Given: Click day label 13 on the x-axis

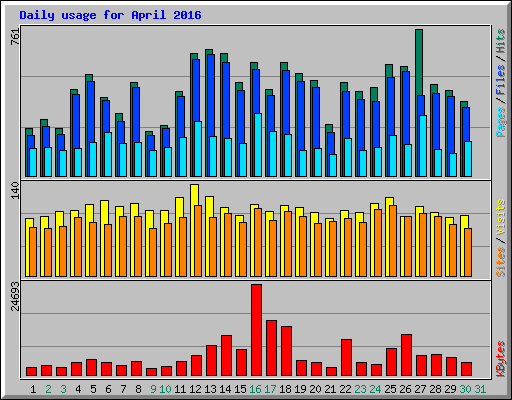Looking at the screenshot, I should [210, 389].
